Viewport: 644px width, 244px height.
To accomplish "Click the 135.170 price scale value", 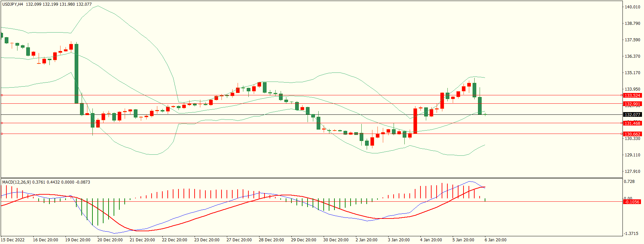I will pyautogui.click(x=632, y=73).
